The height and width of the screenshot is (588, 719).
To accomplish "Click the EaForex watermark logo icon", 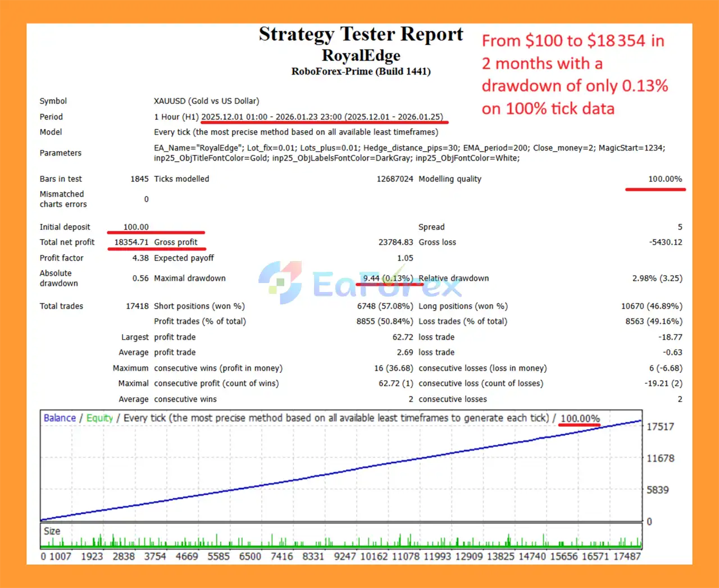I will [x=280, y=282].
